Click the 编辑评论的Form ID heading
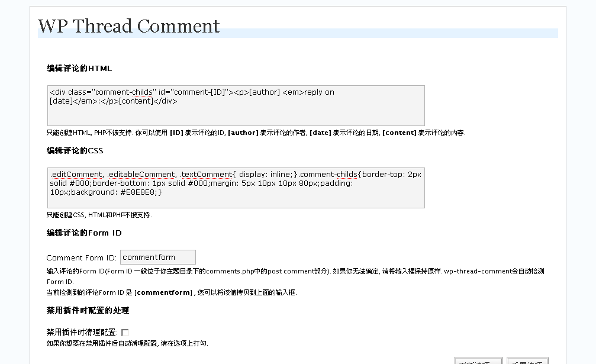Screen dimensions: 596x364 84,233
